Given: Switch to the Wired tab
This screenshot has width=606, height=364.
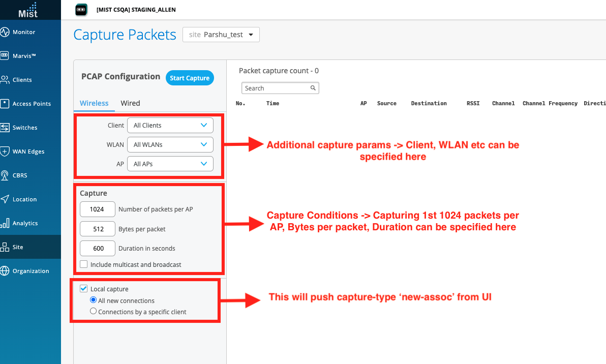Looking at the screenshot, I should 130,103.
